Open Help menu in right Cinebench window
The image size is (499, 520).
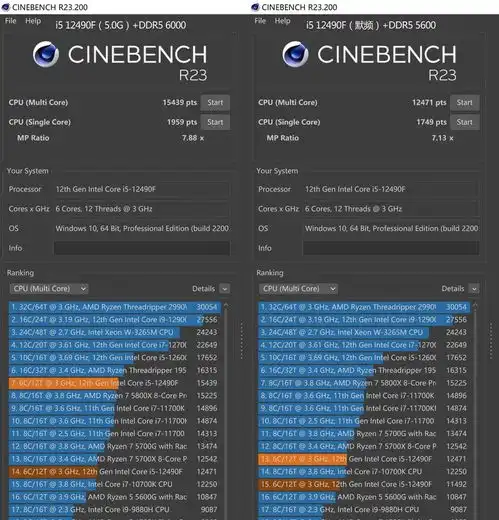click(x=282, y=21)
